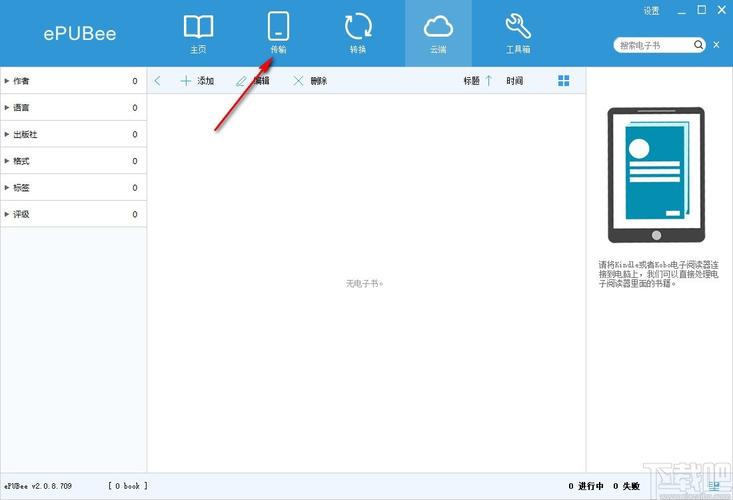Image resolution: width=733 pixels, height=500 pixels.
Task: Click the magnifier search icon
Action: coord(697,45)
